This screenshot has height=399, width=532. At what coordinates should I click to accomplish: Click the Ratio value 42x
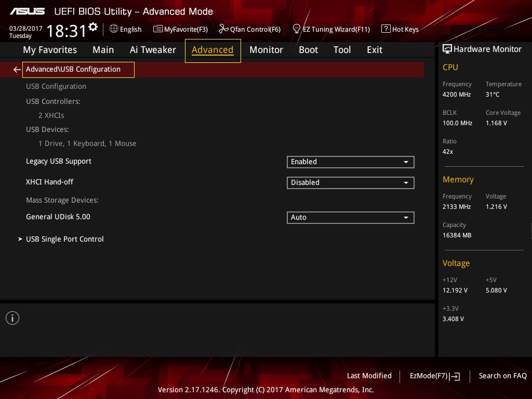pos(448,152)
